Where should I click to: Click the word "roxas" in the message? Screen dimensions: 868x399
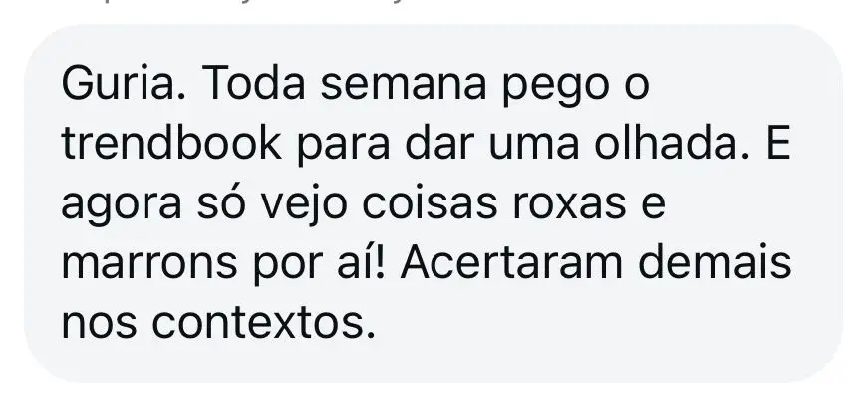point(569,203)
